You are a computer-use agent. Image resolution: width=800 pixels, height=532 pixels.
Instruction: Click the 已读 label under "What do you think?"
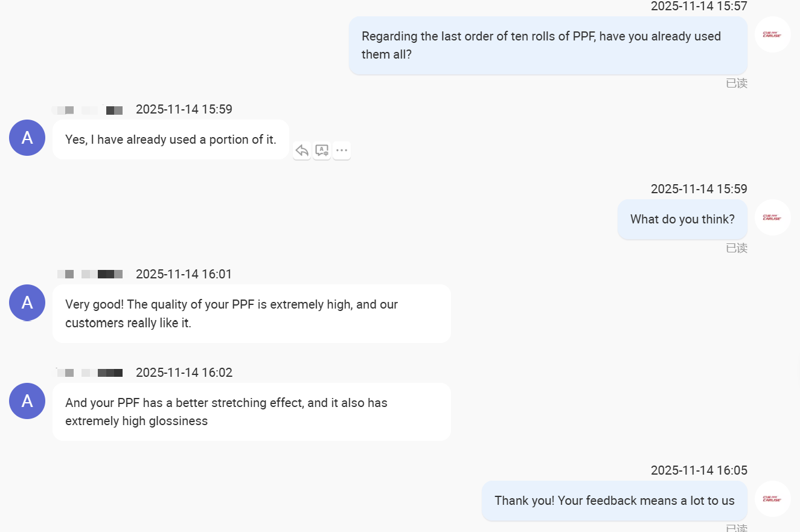(x=737, y=248)
